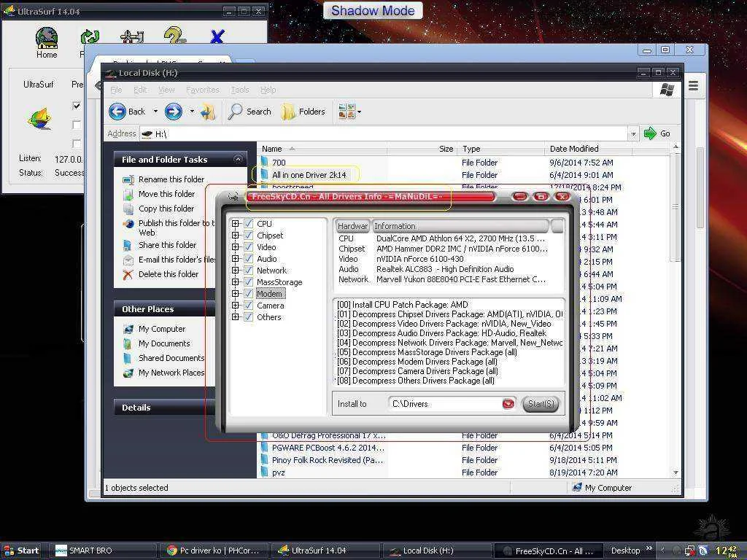Expand the Audio tree node

(236, 259)
